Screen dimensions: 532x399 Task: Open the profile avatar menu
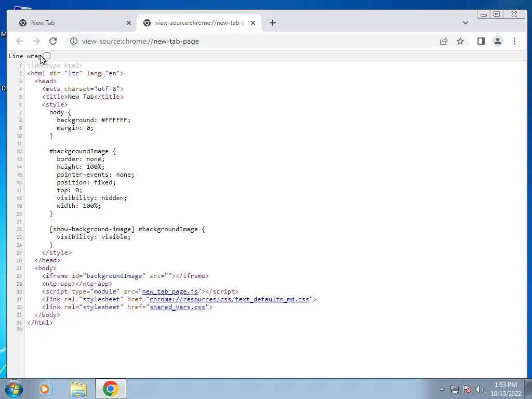point(498,41)
